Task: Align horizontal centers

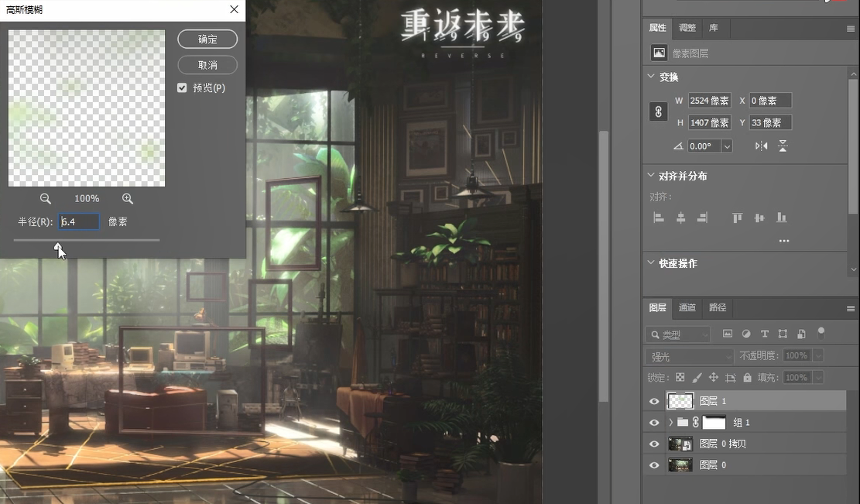Action: click(680, 218)
